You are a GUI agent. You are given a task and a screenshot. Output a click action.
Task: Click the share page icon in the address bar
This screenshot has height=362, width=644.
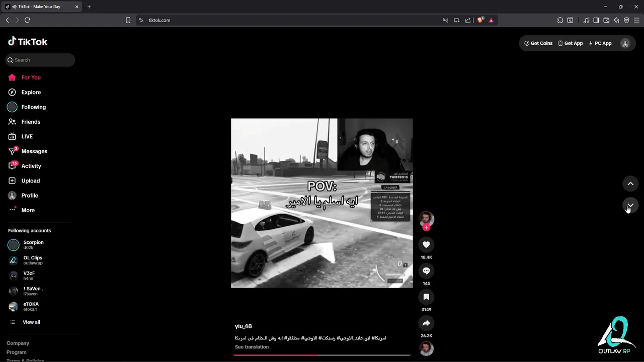pos(468,20)
